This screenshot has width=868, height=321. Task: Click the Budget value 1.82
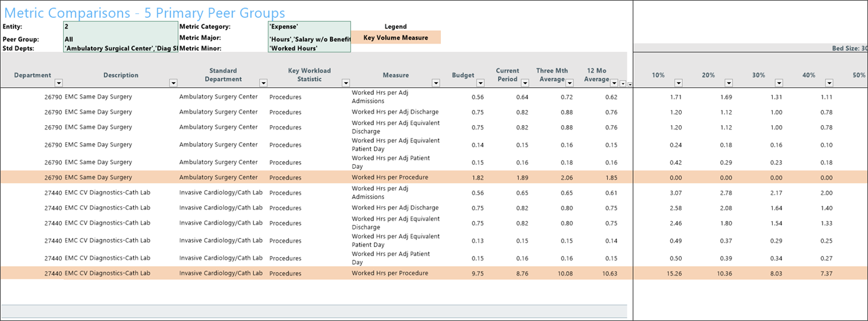478,178
